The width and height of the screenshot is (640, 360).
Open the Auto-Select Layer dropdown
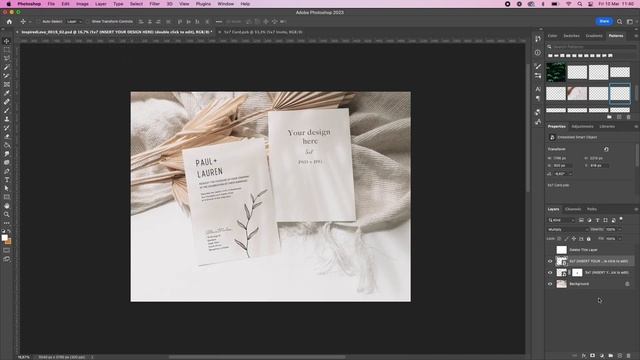pyautogui.click(x=74, y=22)
